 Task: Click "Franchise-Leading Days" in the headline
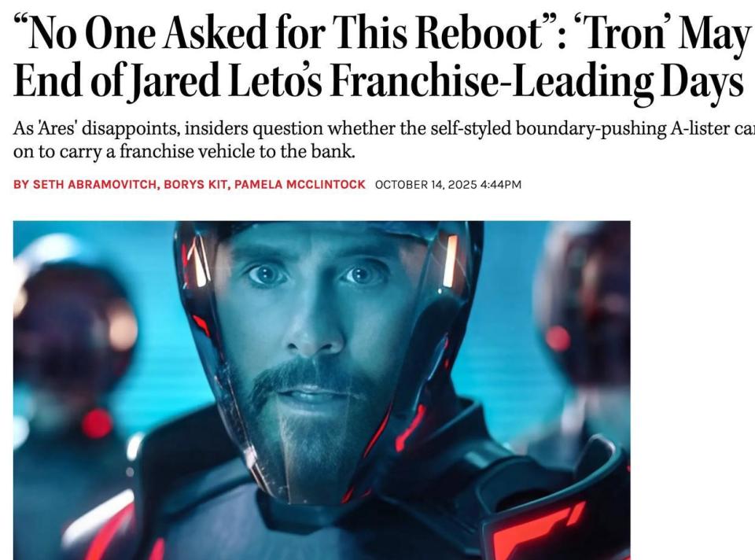point(537,82)
